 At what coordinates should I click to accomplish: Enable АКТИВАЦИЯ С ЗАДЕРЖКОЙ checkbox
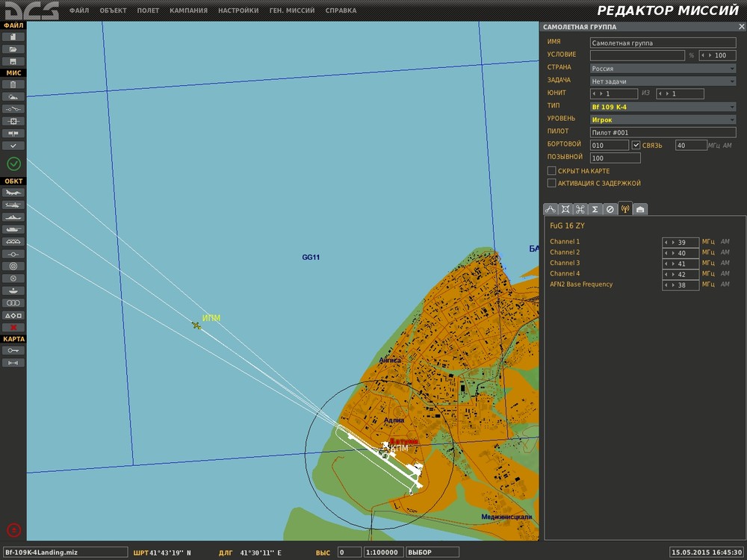pyautogui.click(x=552, y=183)
